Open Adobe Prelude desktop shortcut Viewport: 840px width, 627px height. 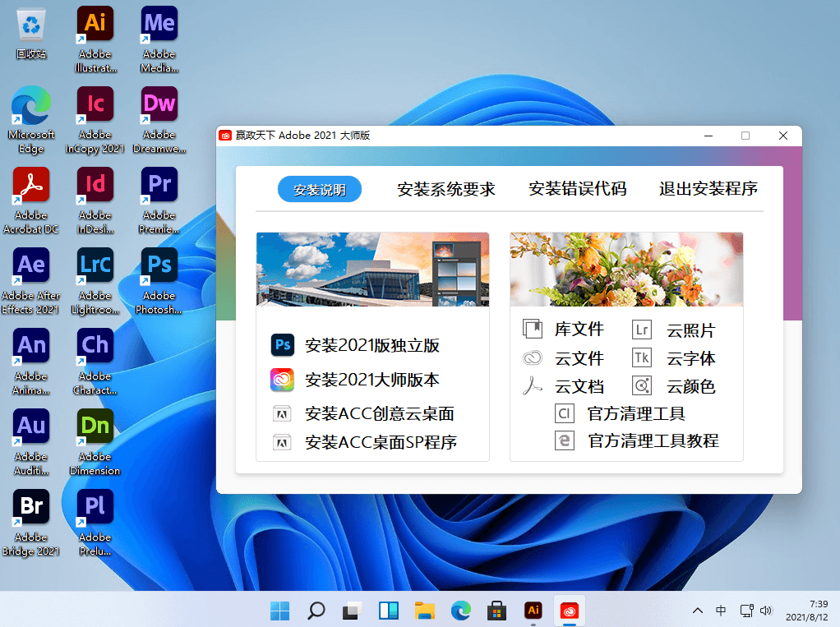95,523
